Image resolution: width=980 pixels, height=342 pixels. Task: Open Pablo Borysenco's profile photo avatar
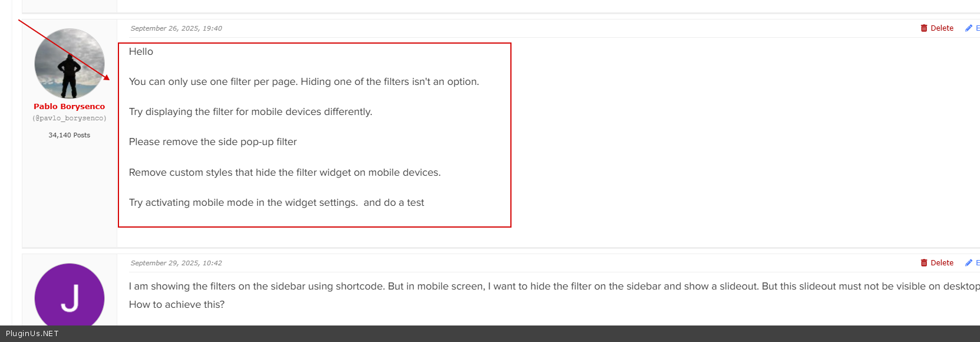[70, 63]
